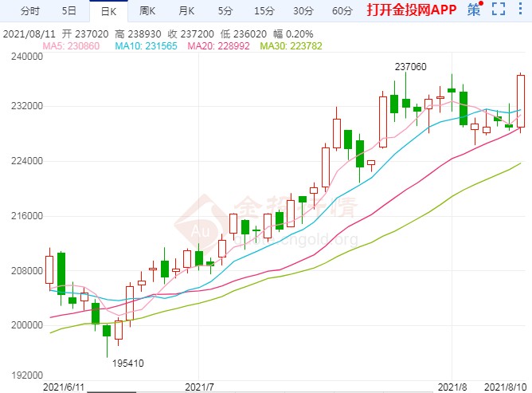Click the 低 236020 low value
This screenshot has width=532, height=393.
pos(244,34)
